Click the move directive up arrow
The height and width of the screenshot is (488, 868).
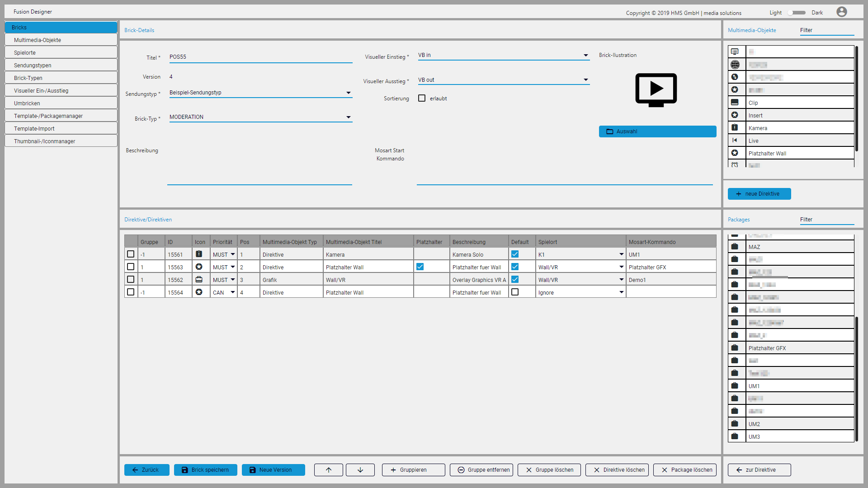[329, 470]
